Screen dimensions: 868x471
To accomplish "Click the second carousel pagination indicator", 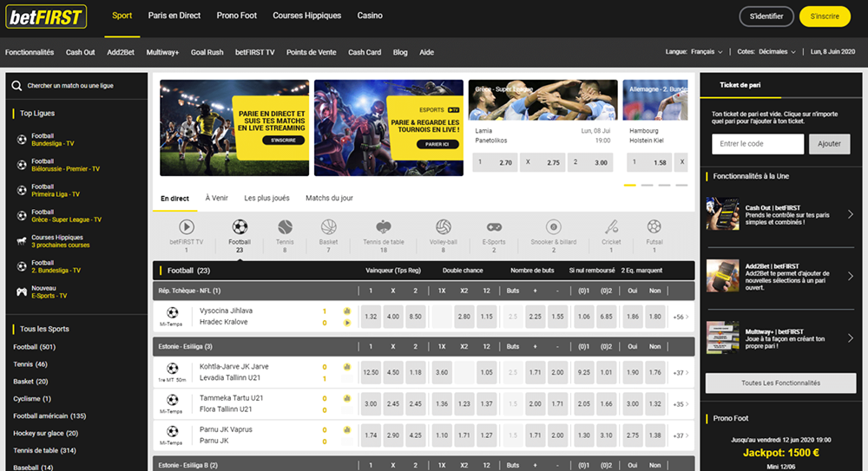I will tap(647, 185).
